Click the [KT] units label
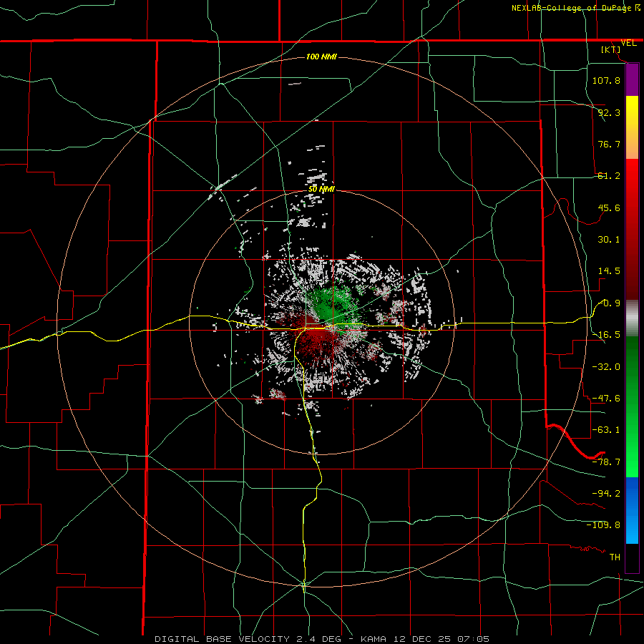The height and width of the screenshot is (644, 644). [611, 49]
